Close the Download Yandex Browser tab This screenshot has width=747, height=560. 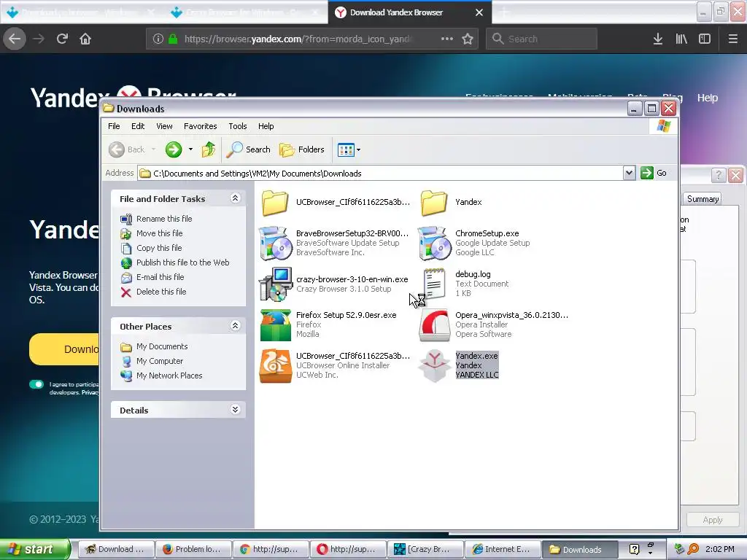[479, 12]
